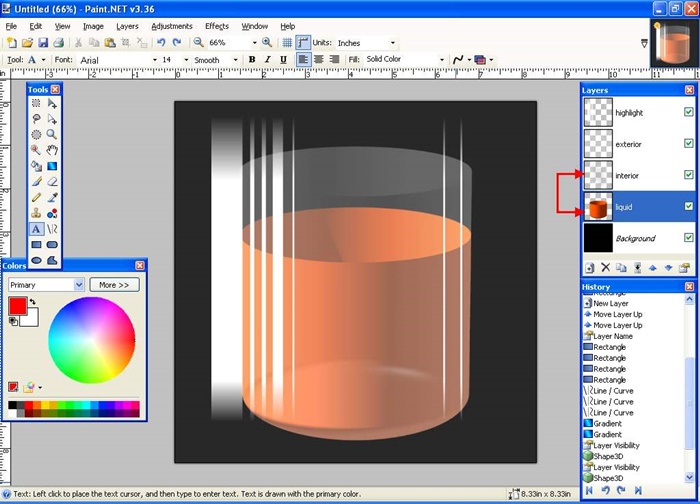Viewport: 700px width, 504px height.
Task: Click the Undo arrow in toolbar
Action: click(161, 43)
